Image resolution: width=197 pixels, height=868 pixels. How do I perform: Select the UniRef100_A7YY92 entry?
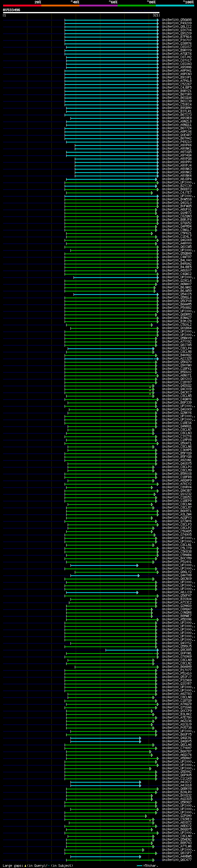click(x=177, y=342)
